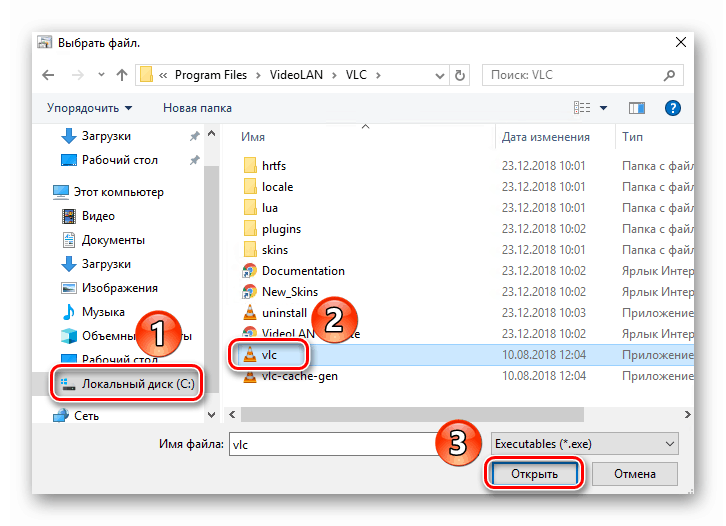Screen dimensions: 726x526
Task: Close the Выбрать файл dialog
Action: coord(681,43)
